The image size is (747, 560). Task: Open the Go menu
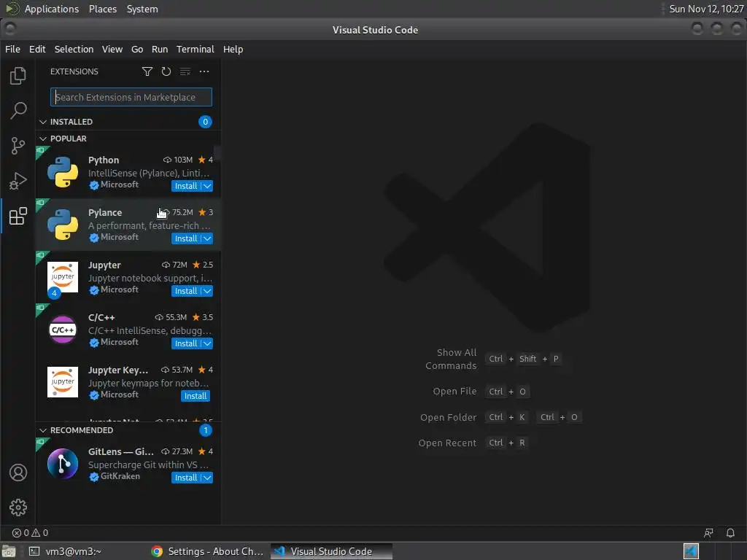click(137, 49)
